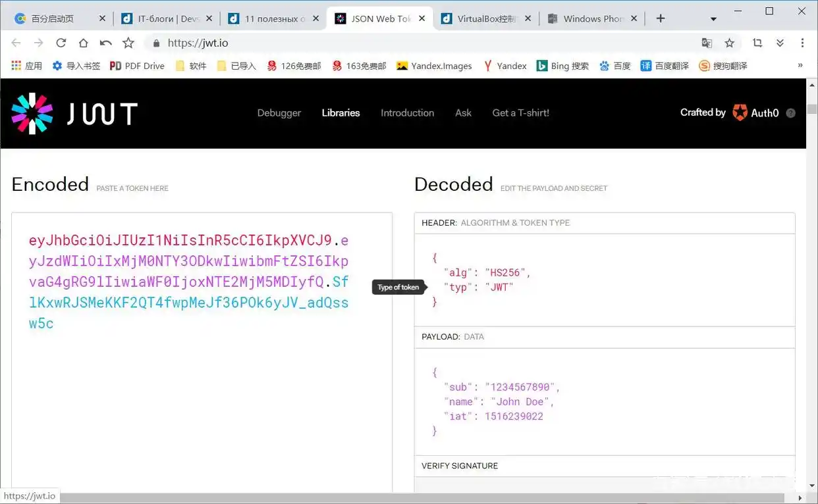This screenshot has height=504, width=818.
Task: Select Libraries in the JWT navigation
Action: 341,113
